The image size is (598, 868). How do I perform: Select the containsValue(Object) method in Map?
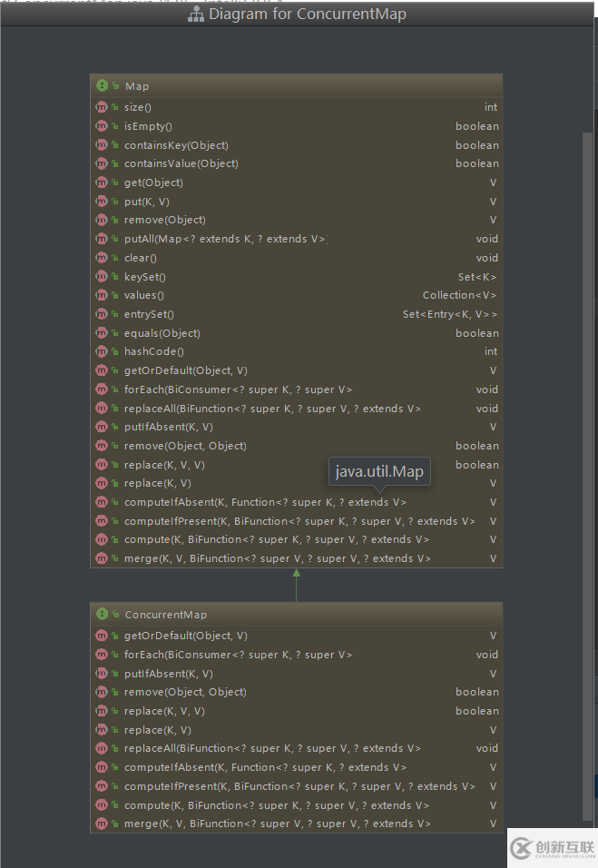(181, 163)
